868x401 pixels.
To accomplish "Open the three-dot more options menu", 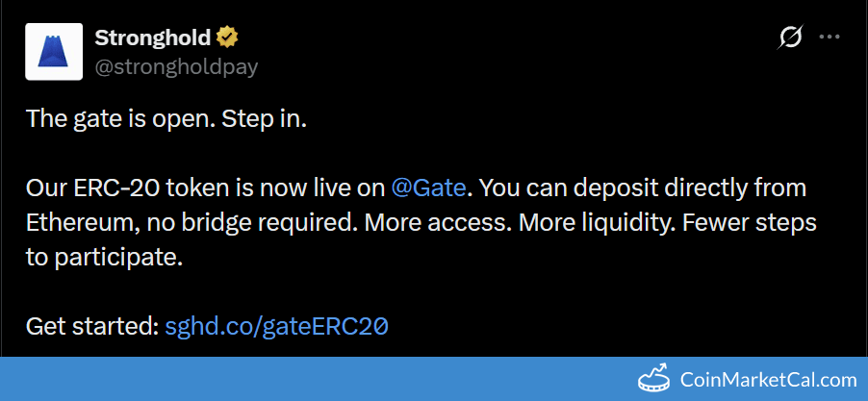I will [x=830, y=38].
